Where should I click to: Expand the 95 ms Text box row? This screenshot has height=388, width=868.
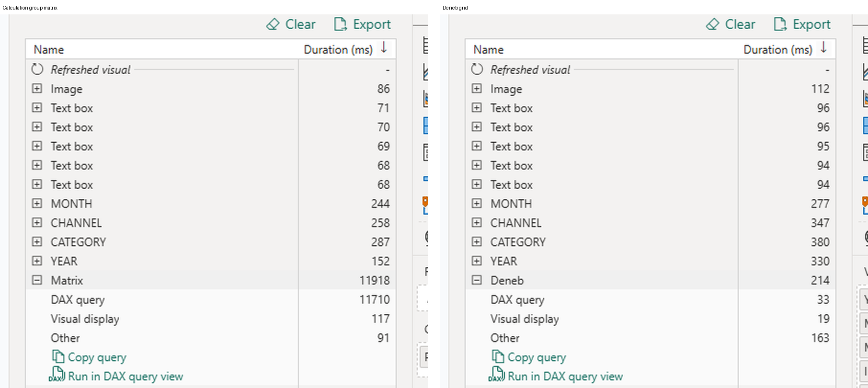tap(477, 146)
